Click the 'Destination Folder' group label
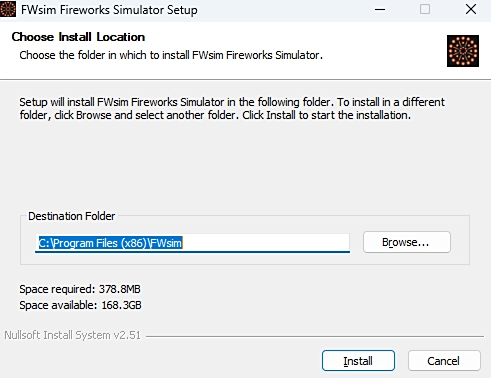The width and height of the screenshot is (491, 378). coord(72,216)
